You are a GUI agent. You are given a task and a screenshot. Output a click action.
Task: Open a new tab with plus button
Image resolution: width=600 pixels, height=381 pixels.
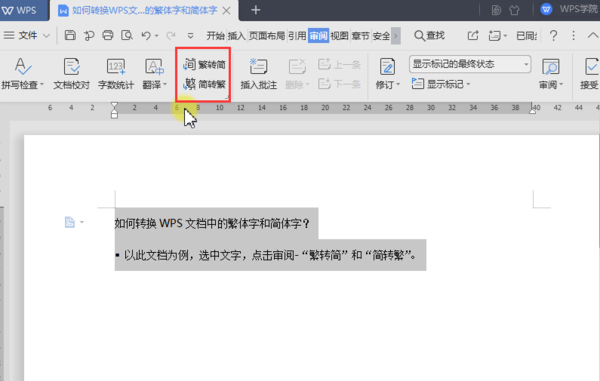click(256, 10)
